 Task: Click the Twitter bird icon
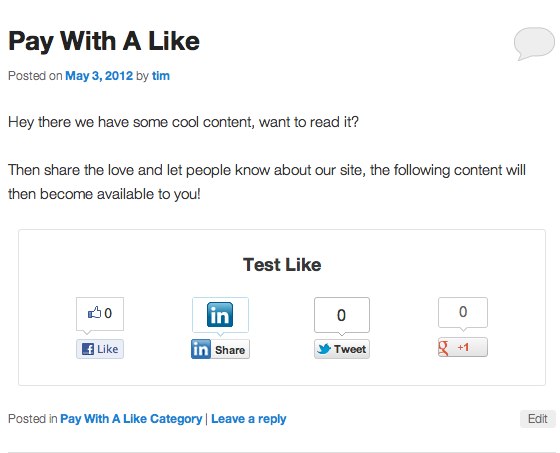(x=324, y=349)
